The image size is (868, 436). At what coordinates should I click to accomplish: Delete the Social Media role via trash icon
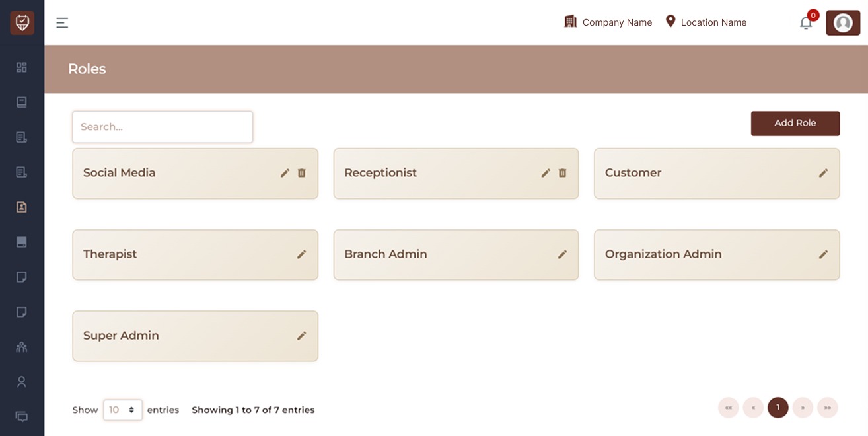coord(302,173)
